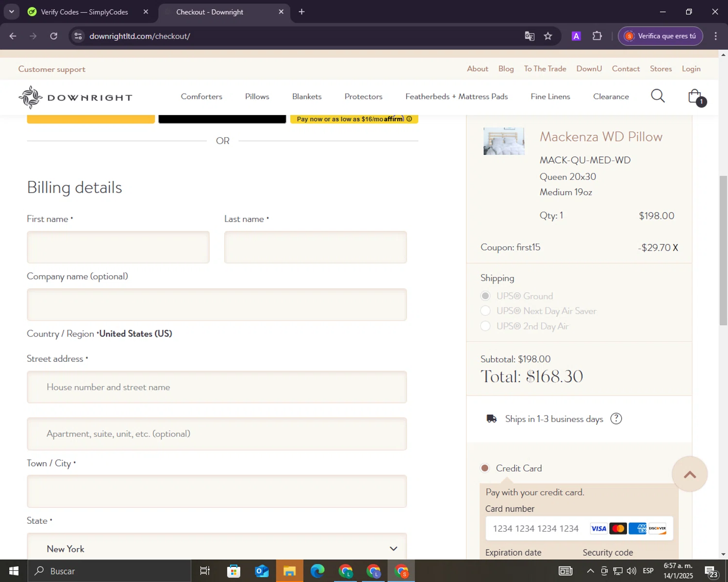Click the Downright logo

coord(75,97)
